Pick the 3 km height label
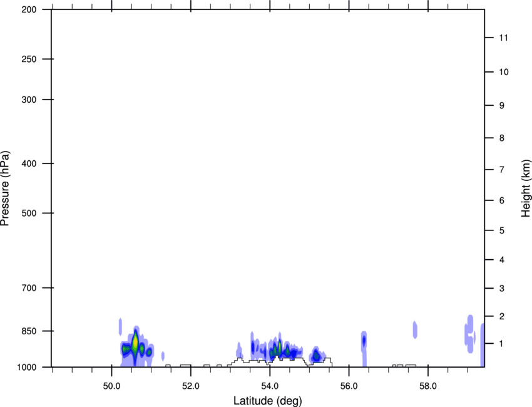The image size is (532, 407). 502,288
